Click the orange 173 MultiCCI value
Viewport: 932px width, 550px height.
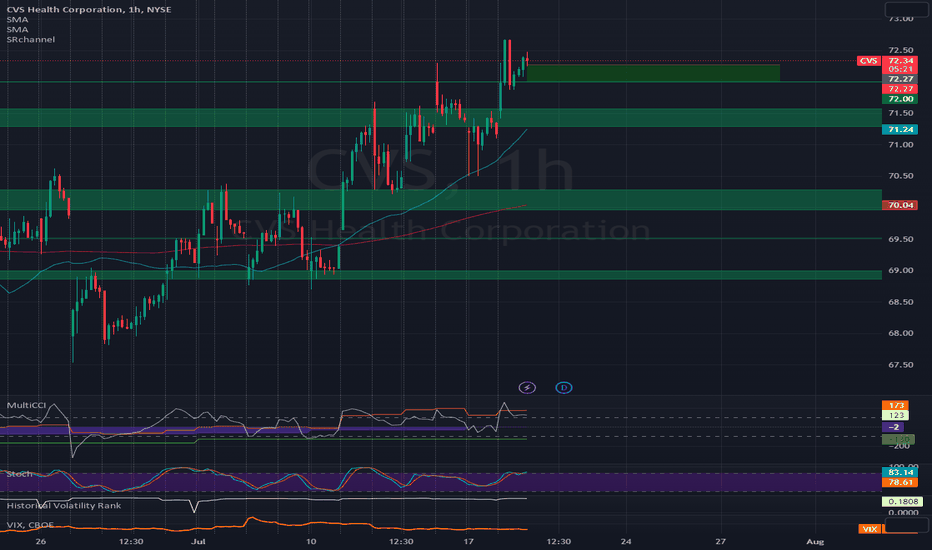(x=896, y=406)
